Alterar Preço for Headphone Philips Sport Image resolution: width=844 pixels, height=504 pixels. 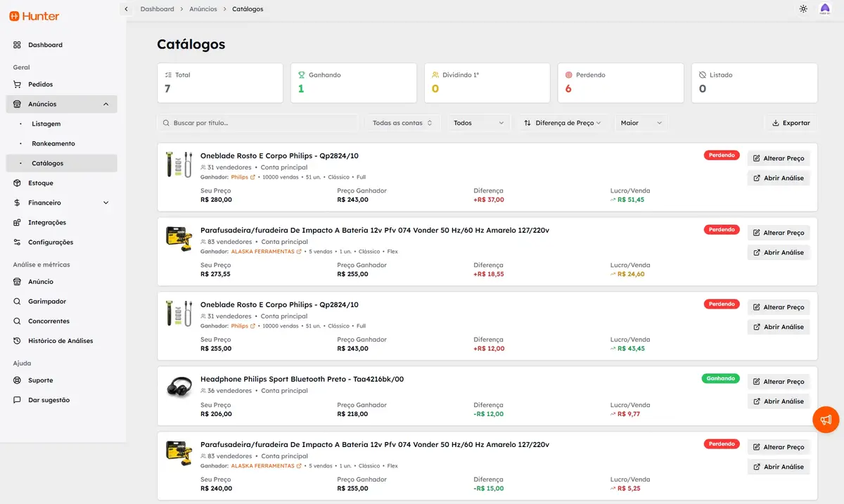tap(779, 382)
